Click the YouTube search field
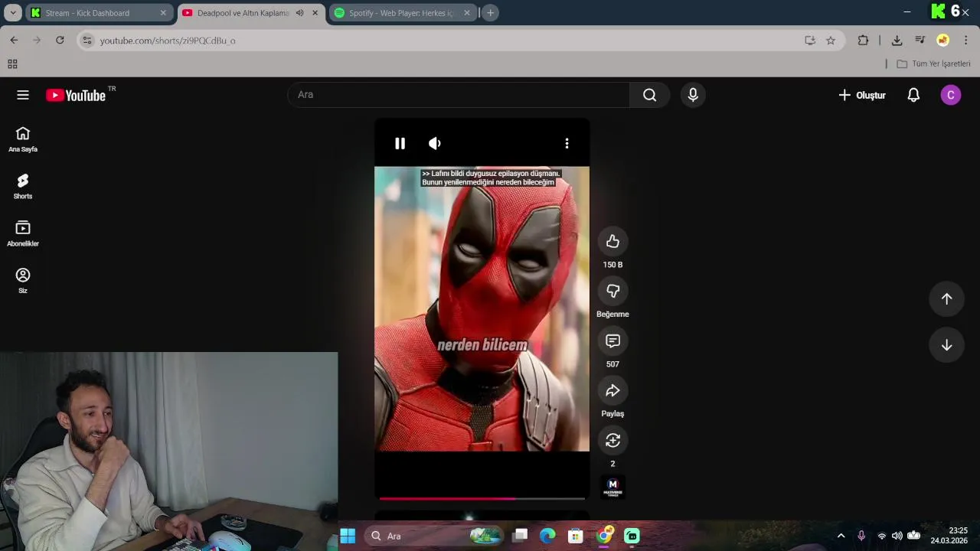Viewport: 980px width, 551px height. 459,95
